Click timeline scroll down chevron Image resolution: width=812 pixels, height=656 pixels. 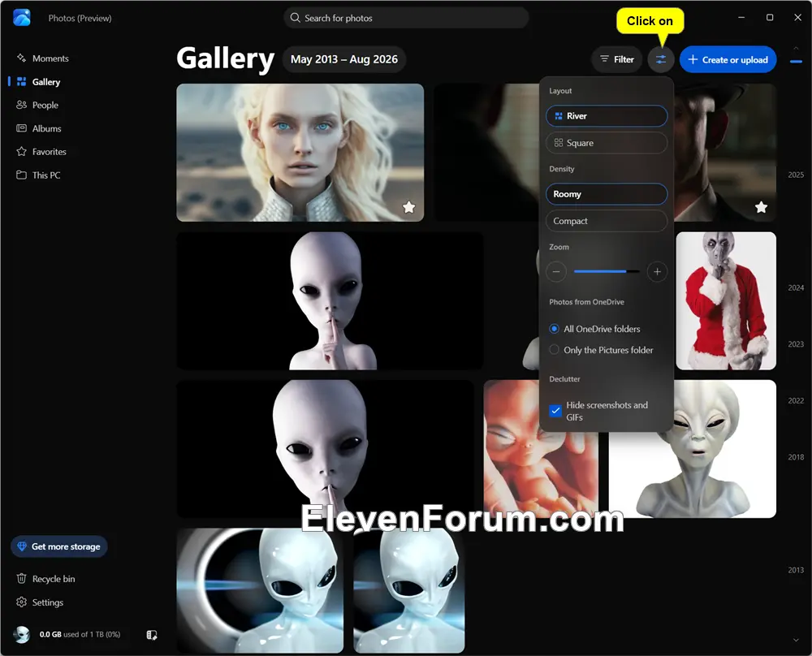tap(796, 640)
